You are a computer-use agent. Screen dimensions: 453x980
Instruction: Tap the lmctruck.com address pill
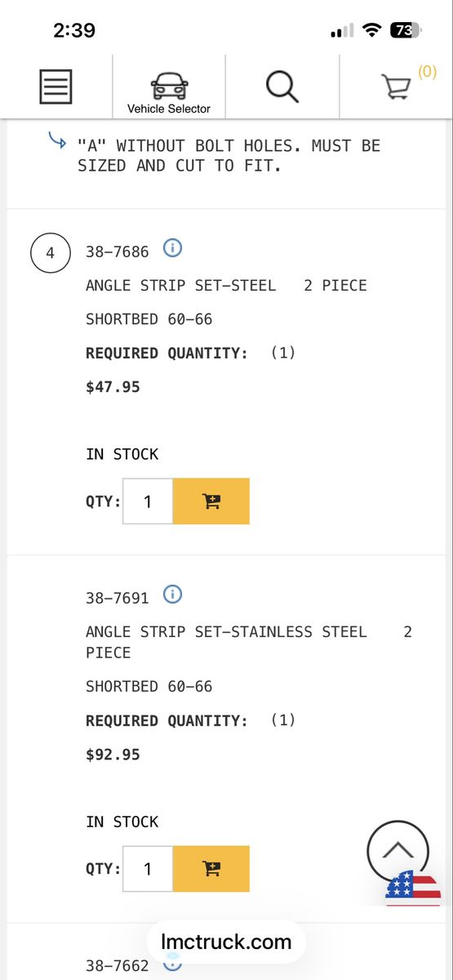coord(226,942)
